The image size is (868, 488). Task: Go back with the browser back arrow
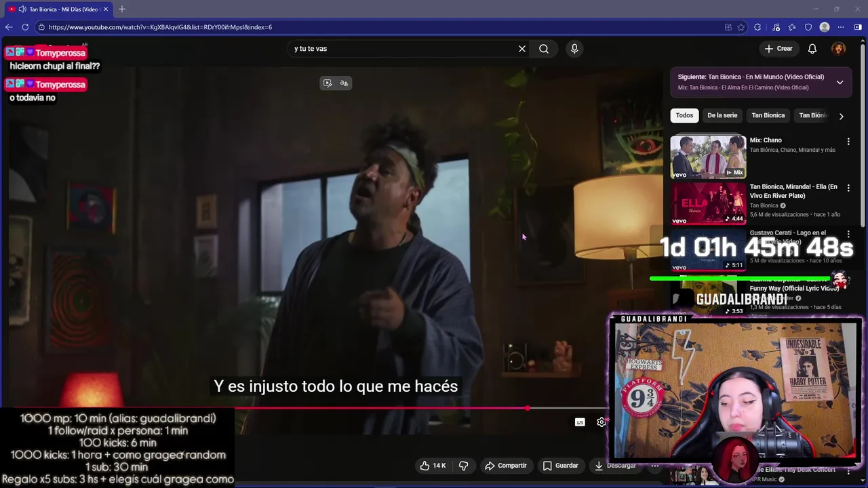coord(9,27)
